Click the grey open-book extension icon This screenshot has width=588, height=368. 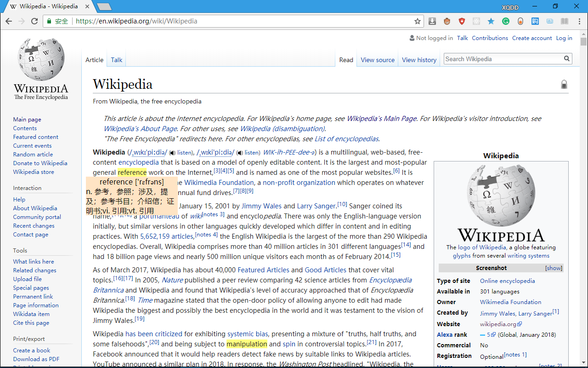(x=565, y=21)
